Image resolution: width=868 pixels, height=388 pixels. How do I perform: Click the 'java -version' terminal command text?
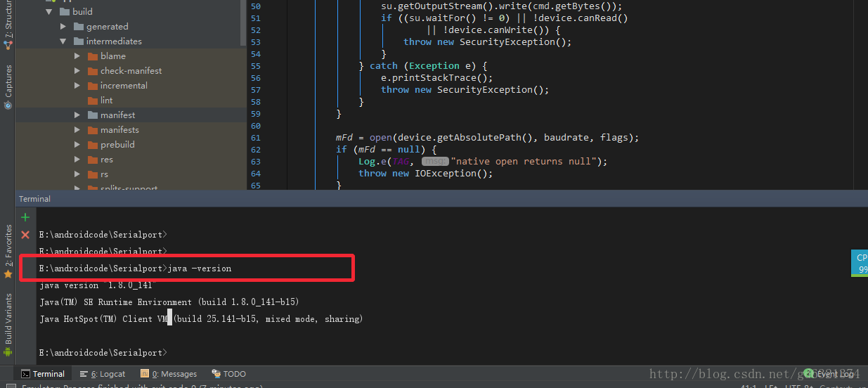click(200, 269)
